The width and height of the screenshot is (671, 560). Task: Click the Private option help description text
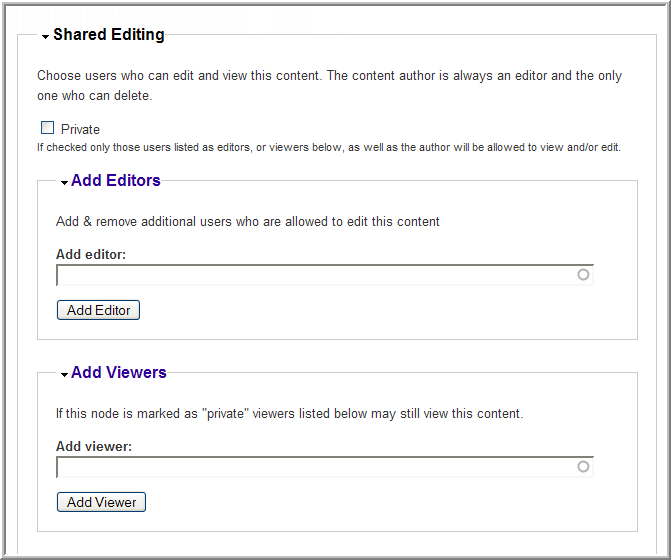(x=328, y=148)
